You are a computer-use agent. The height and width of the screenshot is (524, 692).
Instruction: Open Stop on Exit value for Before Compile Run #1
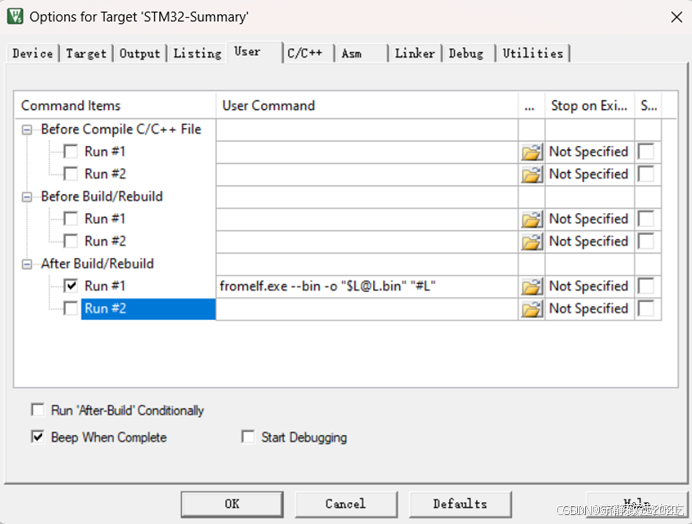tap(589, 151)
